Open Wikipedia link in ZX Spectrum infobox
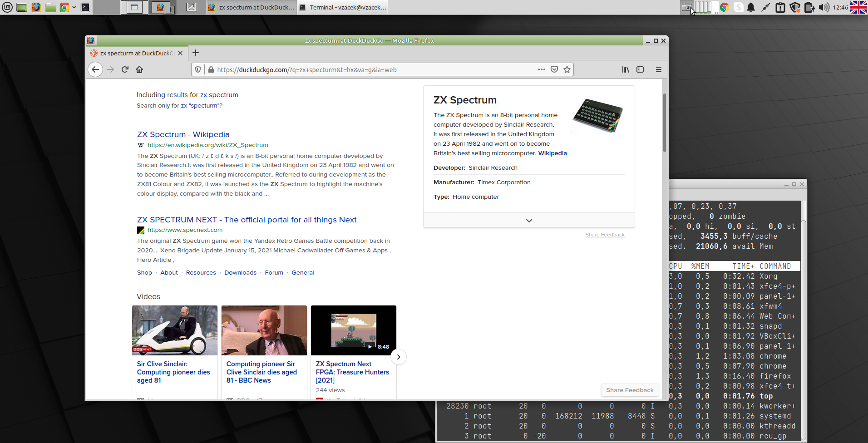 coord(552,153)
